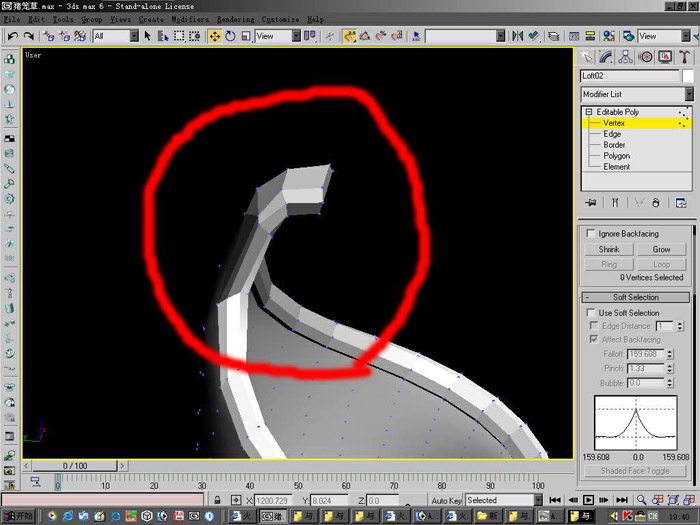
Task: Open the Modifiers menu
Action: click(190, 19)
